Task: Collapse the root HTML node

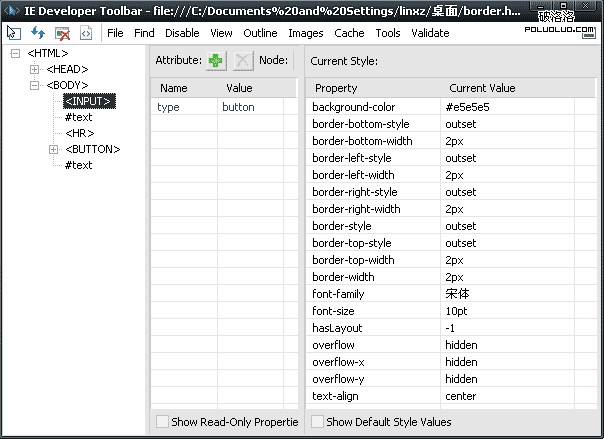Action: tap(16, 53)
